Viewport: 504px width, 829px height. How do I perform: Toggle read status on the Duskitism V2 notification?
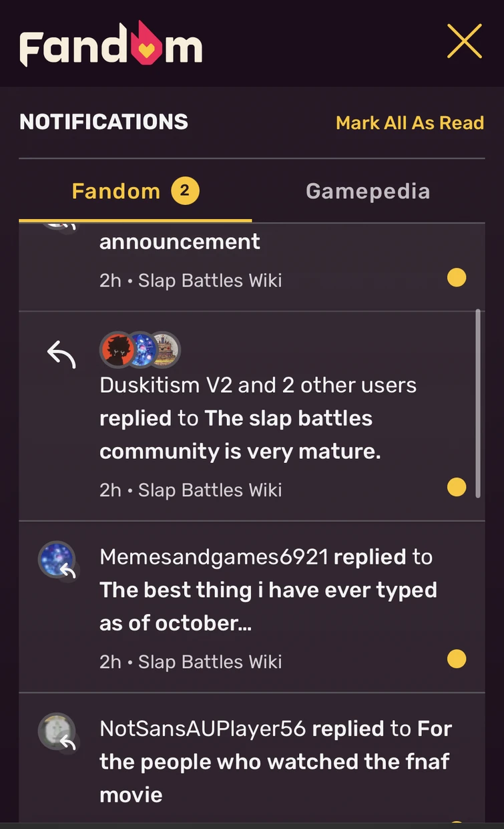click(x=457, y=487)
